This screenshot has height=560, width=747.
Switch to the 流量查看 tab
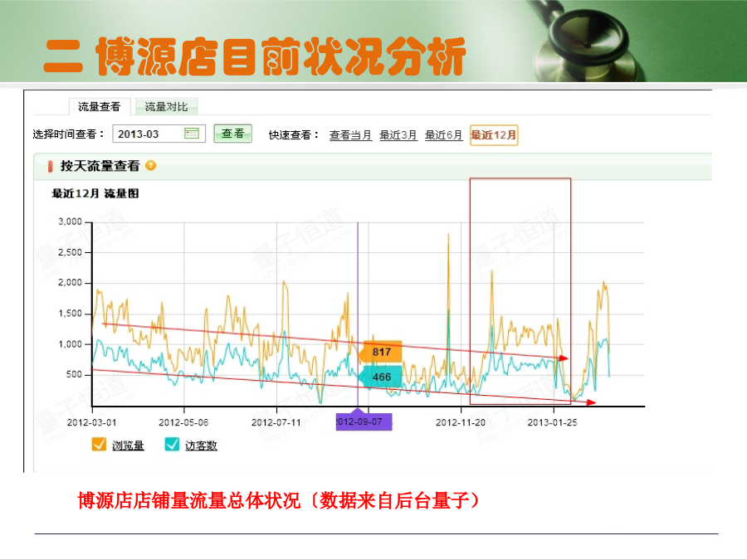pos(99,107)
